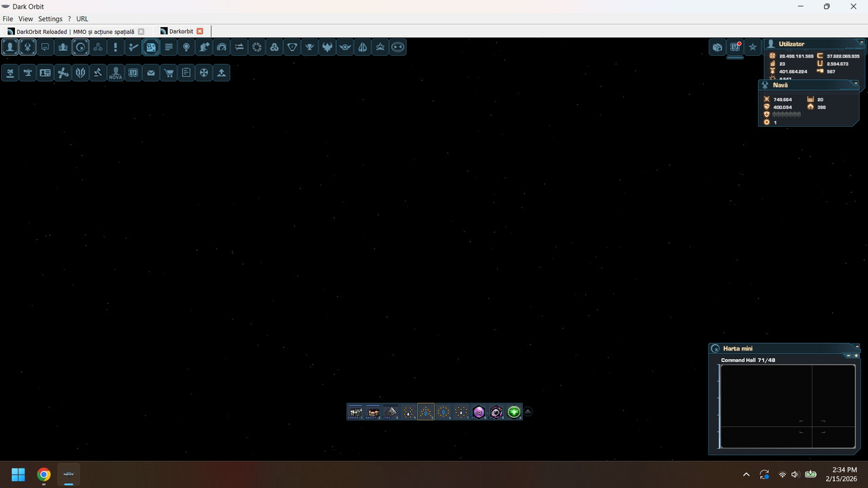Screen dimensions: 868x488
Task: Select the highlighted drone formation slot
Action: pyautogui.click(x=426, y=411)
